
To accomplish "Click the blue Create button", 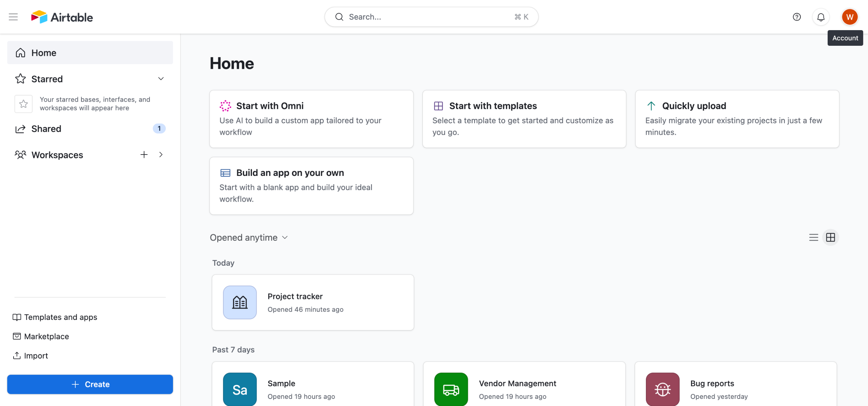I will (x=90, y=384).
